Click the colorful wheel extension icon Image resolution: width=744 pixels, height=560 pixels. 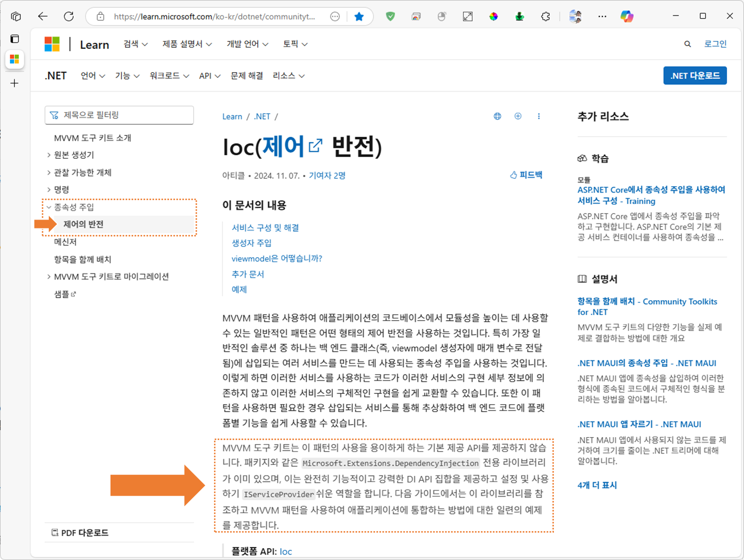(493, 16)
